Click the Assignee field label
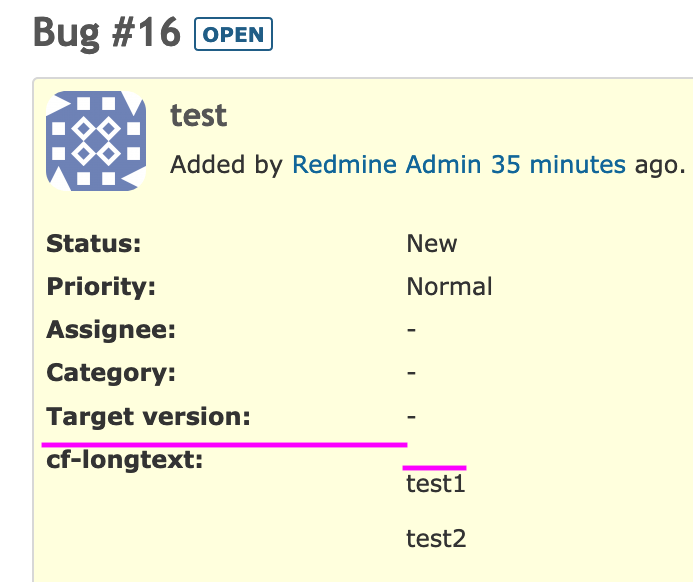693x582 pixels. pos(111,330)
